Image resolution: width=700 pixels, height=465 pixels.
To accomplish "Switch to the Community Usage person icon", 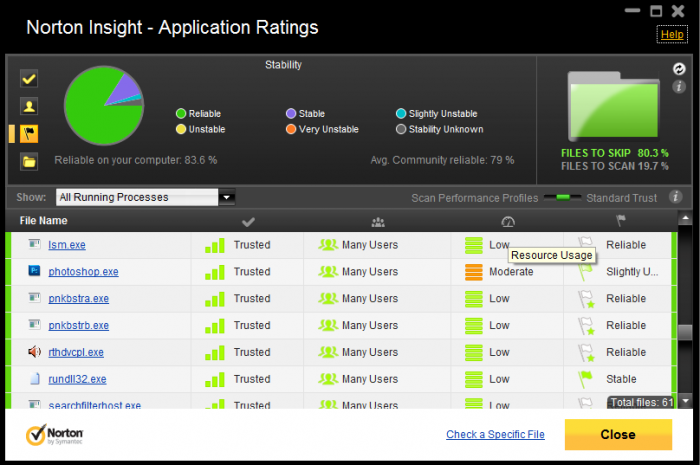I will pos(29,106).
